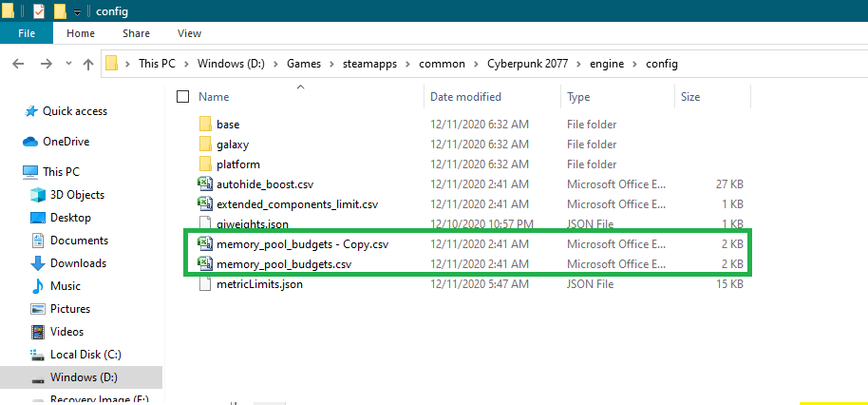Switch to the View ribbon tab
Viewport: 868px width, 405px height.
coord(189,33)
